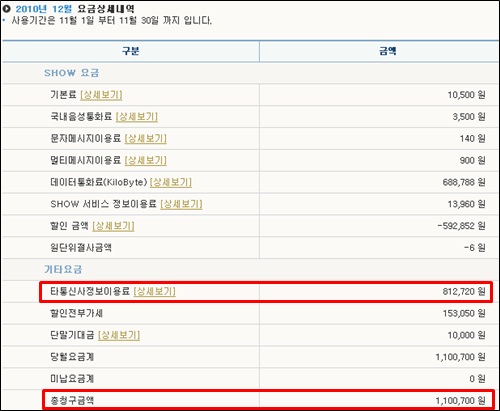The width and height of the screenshot is (500, 411).
Task: Select the SHOW 요금 section heading
Action: click(x=72, y=73)
